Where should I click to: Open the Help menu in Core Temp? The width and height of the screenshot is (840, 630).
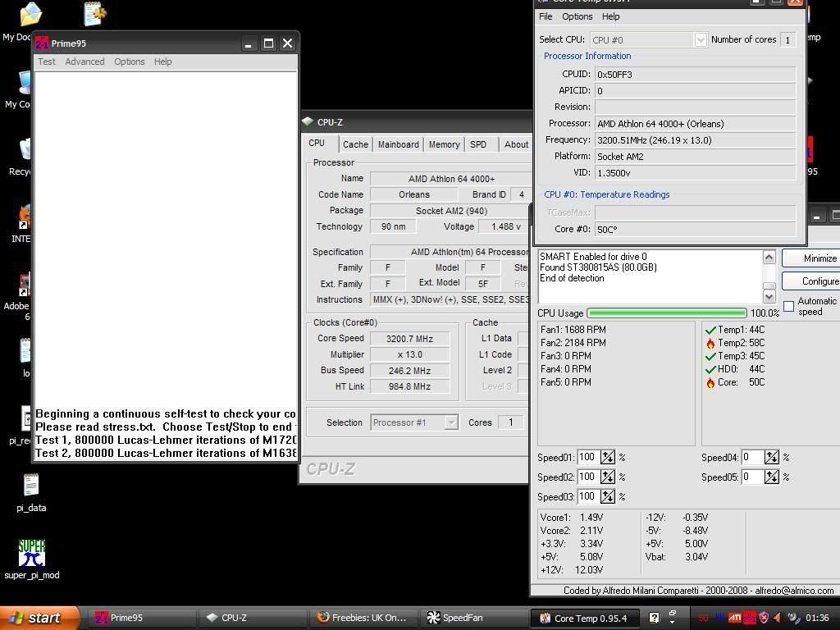tap(610, 16)
